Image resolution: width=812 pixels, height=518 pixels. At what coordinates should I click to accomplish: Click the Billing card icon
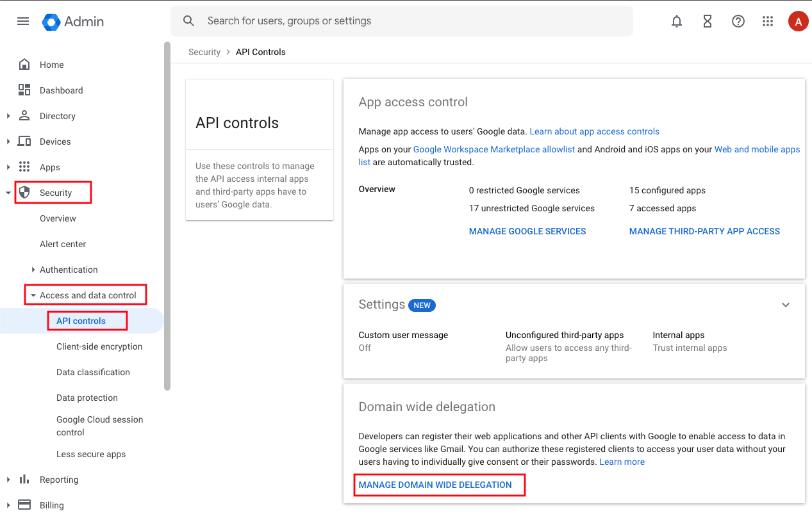(24, 505)
